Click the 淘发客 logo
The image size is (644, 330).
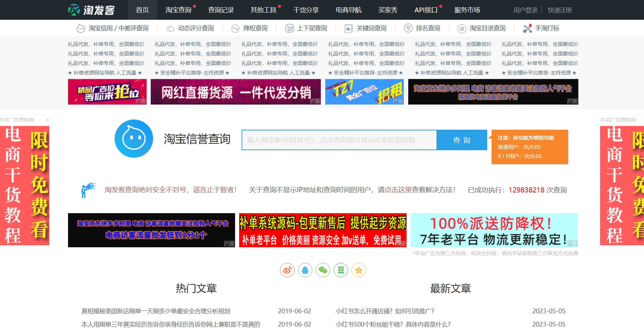tap(91, 10)
